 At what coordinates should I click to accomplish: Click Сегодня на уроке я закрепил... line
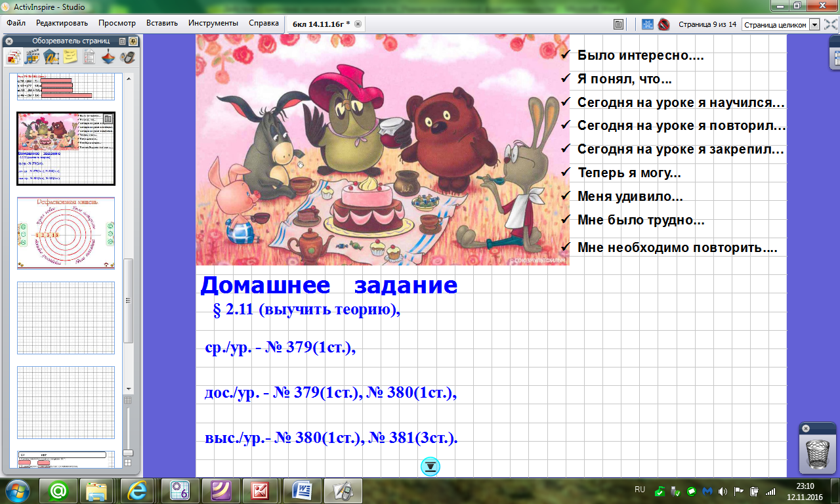tap(681, 150)
